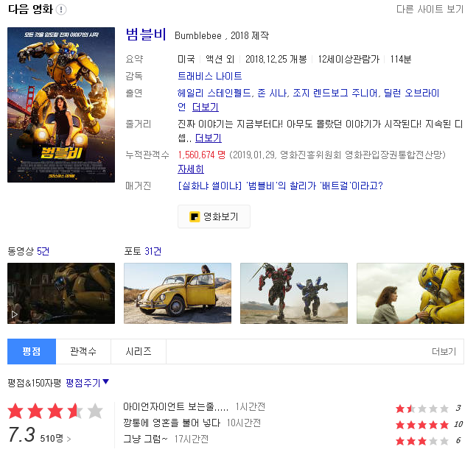Click the 1,560,674 명 audience count
Screen dimensions: 476x452
coord(202,155)
